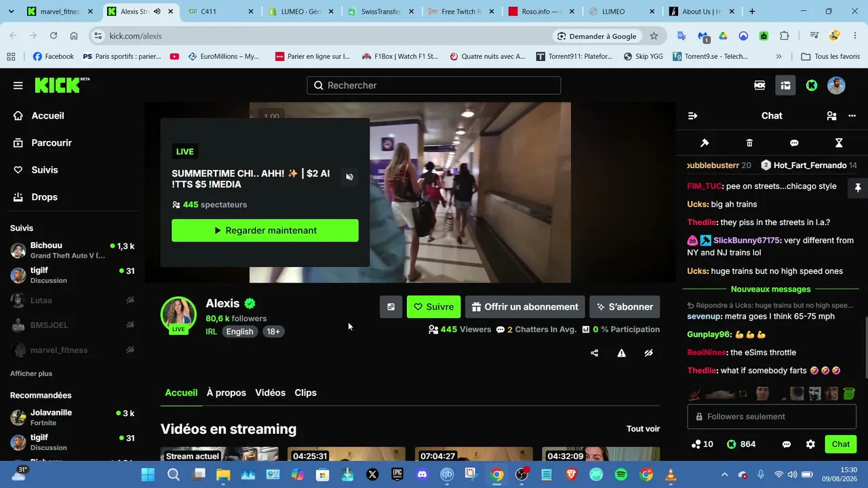
Task: Toggle the pin icon in chat
Action: point(858,188)
